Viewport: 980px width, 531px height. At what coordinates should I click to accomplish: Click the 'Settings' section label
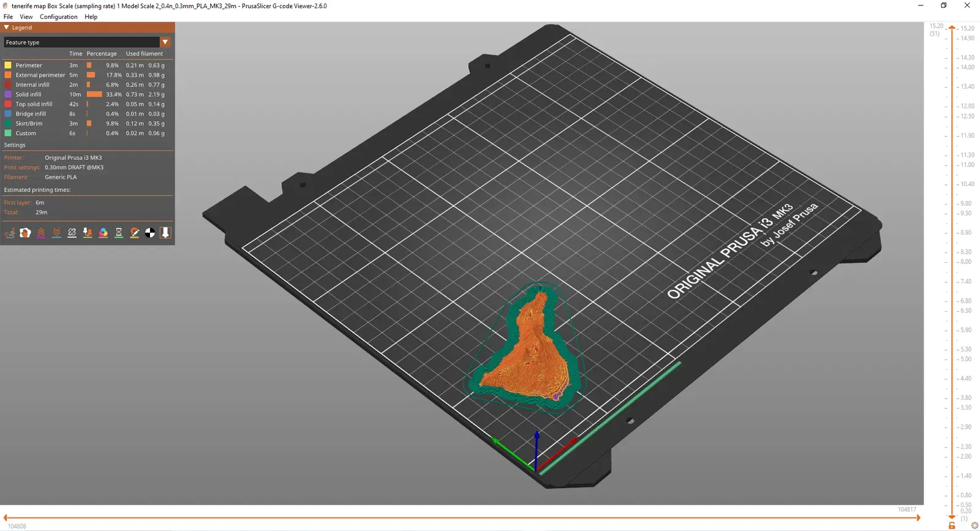tap(15, 145)
